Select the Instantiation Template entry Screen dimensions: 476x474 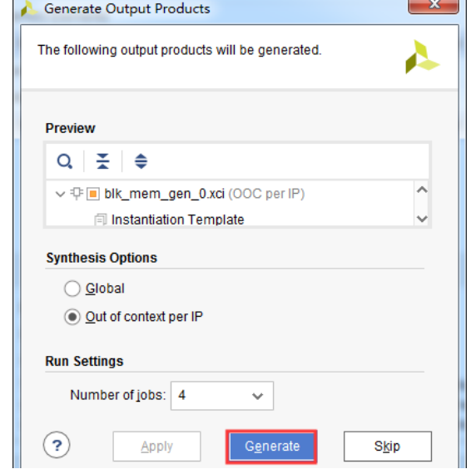pos(177,220)
